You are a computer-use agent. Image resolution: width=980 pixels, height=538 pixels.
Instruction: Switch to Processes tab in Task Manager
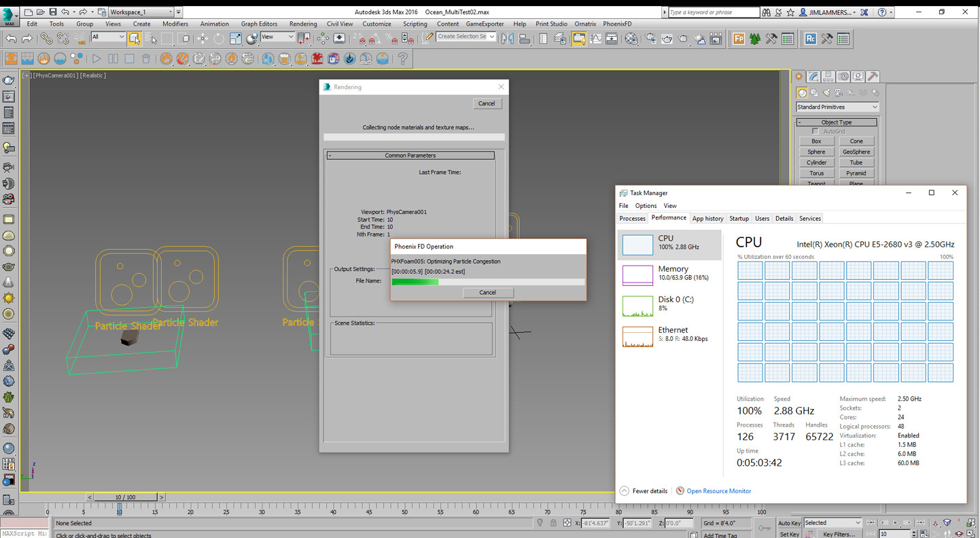point(632,219)
